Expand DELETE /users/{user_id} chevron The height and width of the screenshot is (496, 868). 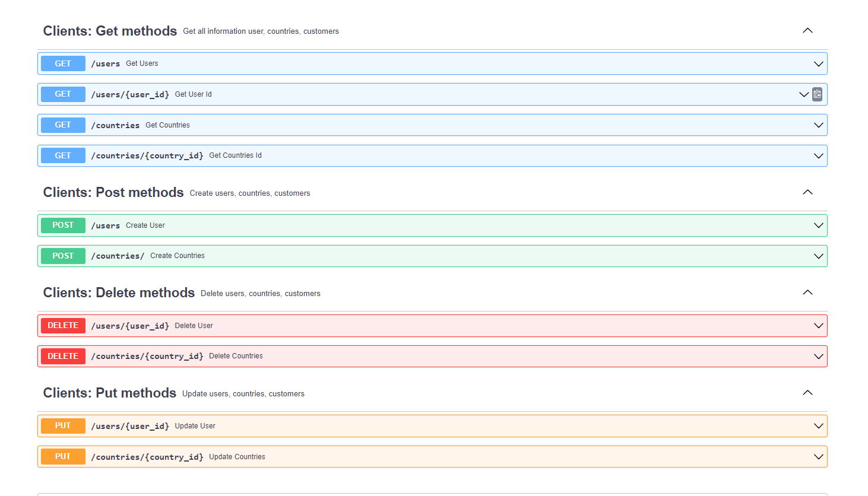pos(819,326)
